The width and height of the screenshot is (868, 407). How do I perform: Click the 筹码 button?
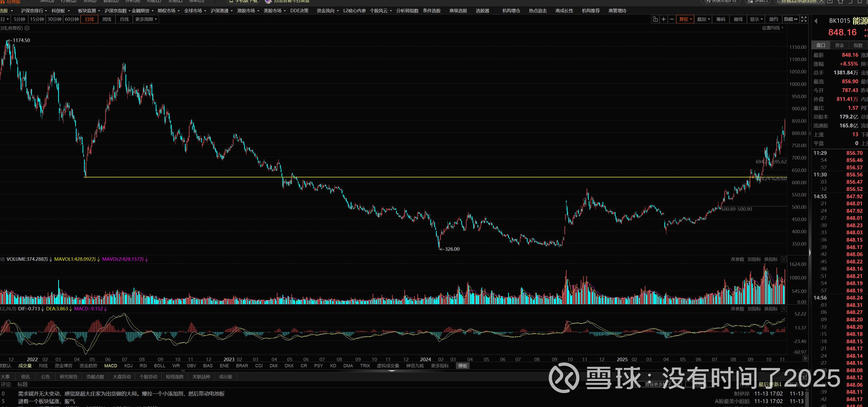pos(721,19)
